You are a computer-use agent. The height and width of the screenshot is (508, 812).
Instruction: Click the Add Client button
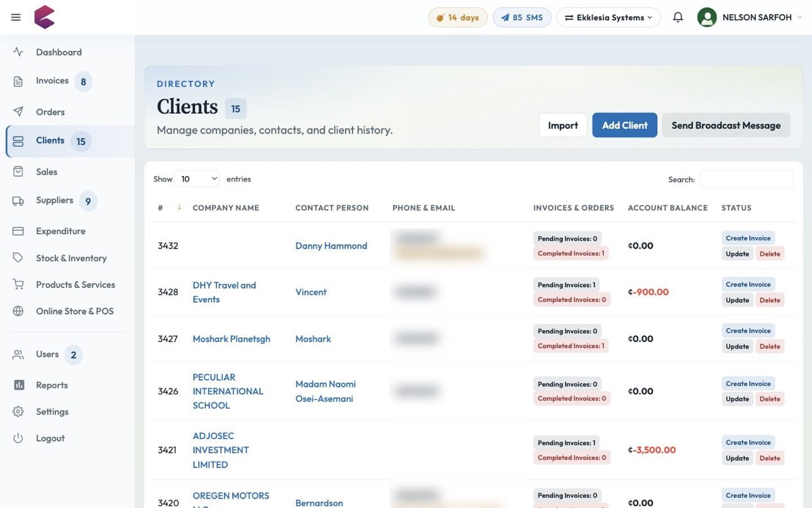point(625,125)
